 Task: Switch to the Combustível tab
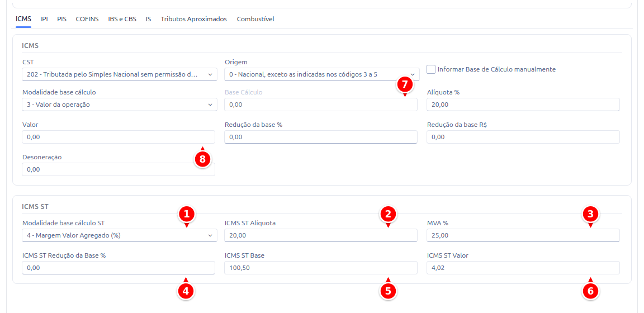click(x=255, y=19)
